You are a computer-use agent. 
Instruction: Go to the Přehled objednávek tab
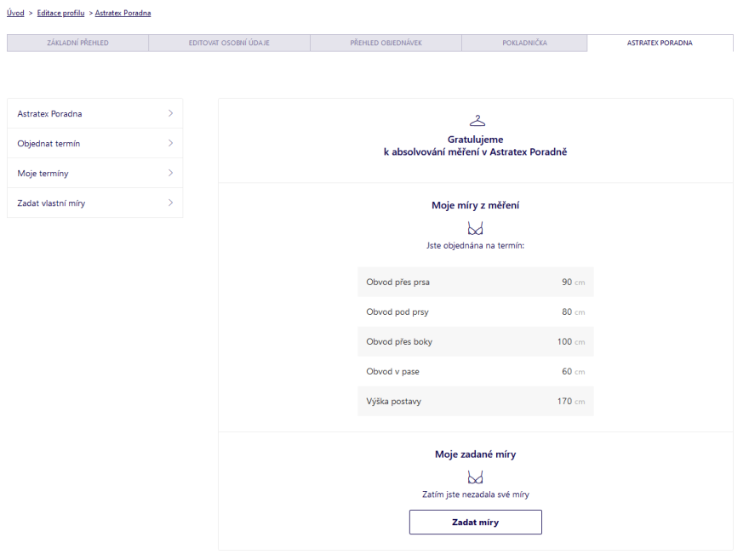click(386, 43)
